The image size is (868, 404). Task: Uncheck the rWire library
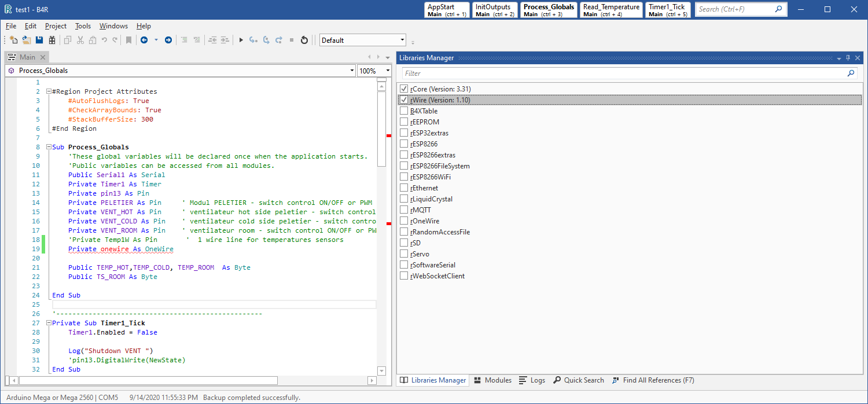[x=404, y=100]
